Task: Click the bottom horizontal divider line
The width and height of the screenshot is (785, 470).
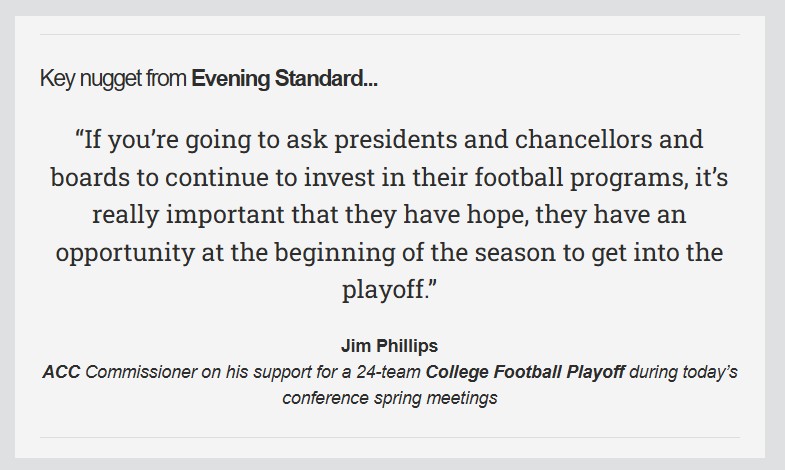Action: pos(390,437)
